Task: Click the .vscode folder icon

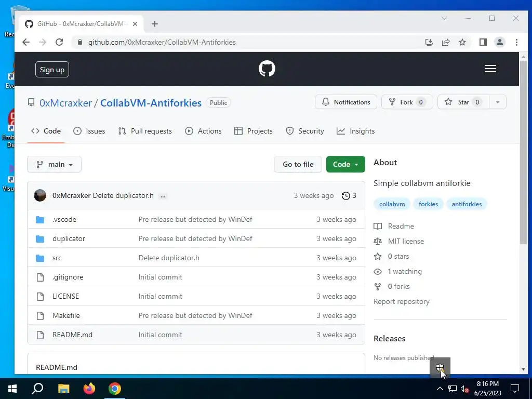Action: 40,220
